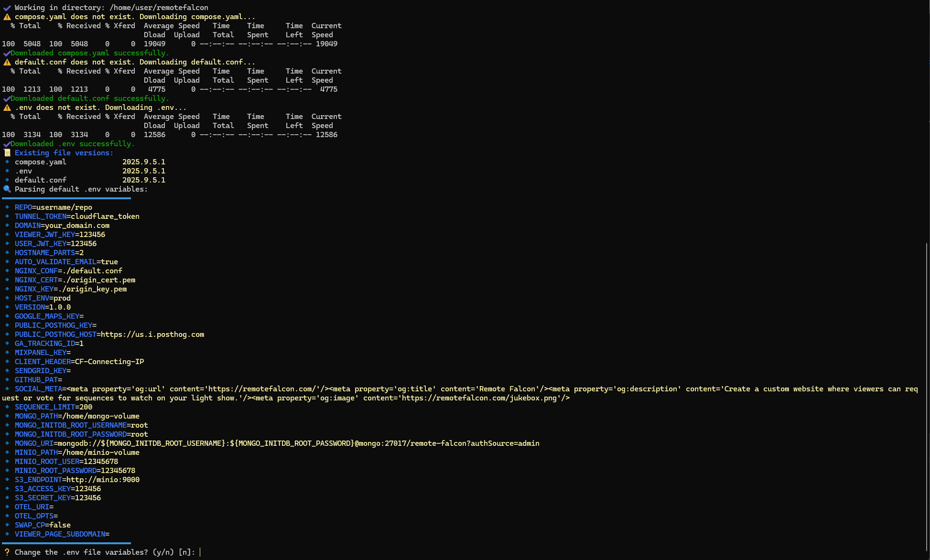Click the scroll icon beside Existing file versions
Screen dimensions: 930x560
point(7,153)
